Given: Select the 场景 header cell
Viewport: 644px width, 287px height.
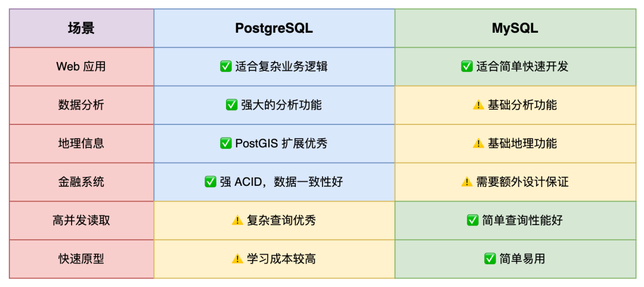Looking at the screenshot, I should point(81,29).
